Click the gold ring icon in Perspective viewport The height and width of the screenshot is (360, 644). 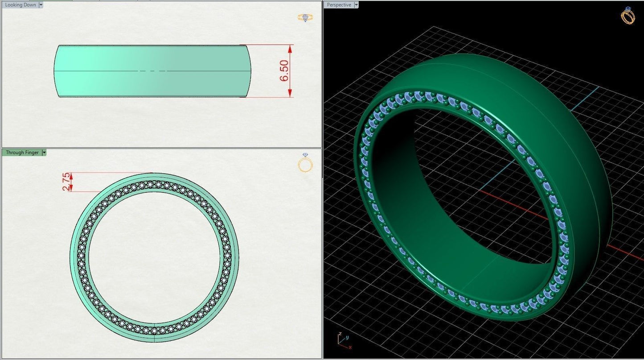[628, 15]
